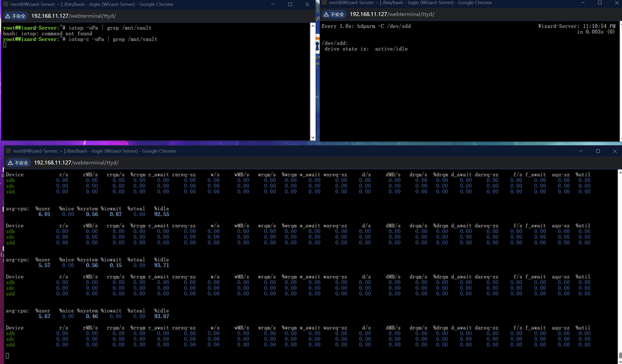
Task: Click the address bar URL in top-right window
Action: pyautogui.click(x=392, y=14)
